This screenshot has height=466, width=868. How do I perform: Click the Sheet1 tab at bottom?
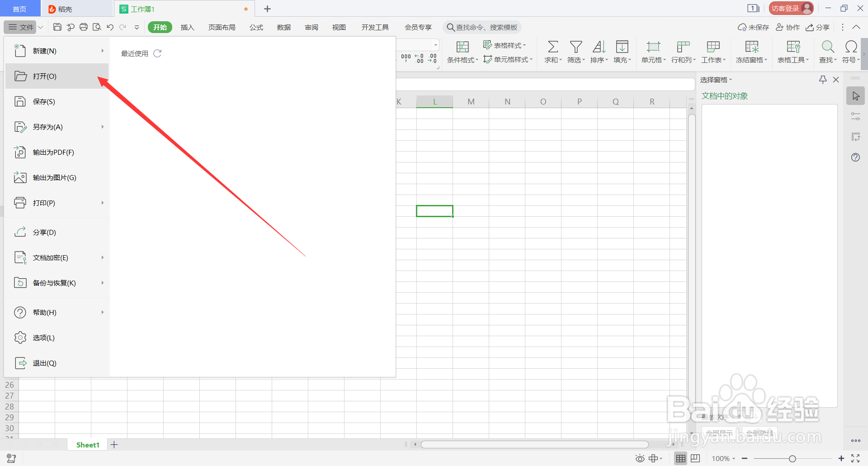pos(87,444)
